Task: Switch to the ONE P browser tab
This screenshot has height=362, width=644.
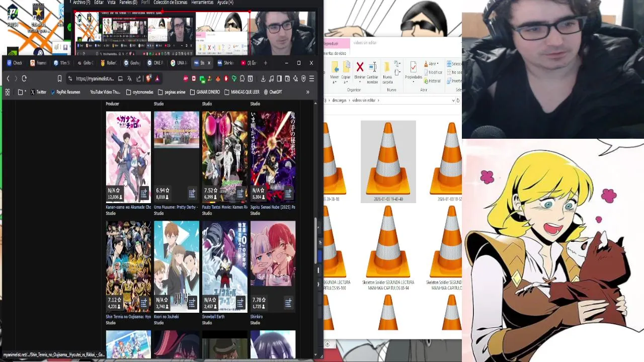Action: click(155, 63)
